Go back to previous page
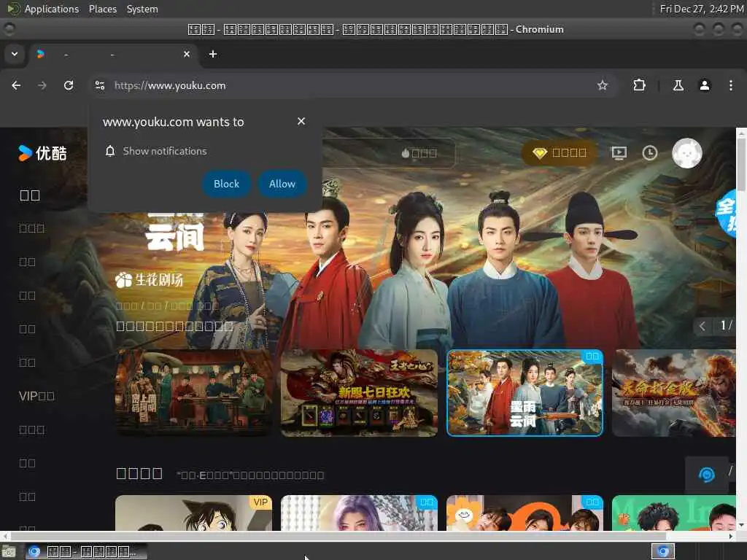The width and height of the screenshot is (747, 560). coord(16,85)
